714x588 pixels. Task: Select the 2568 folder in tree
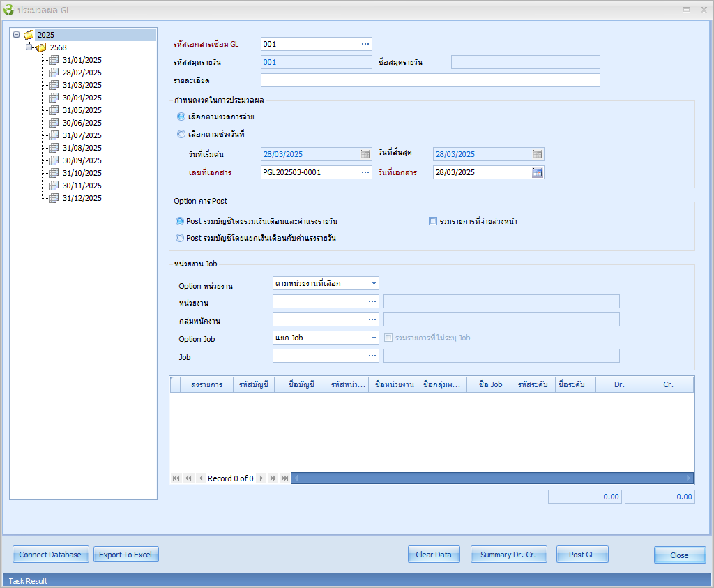58,47
